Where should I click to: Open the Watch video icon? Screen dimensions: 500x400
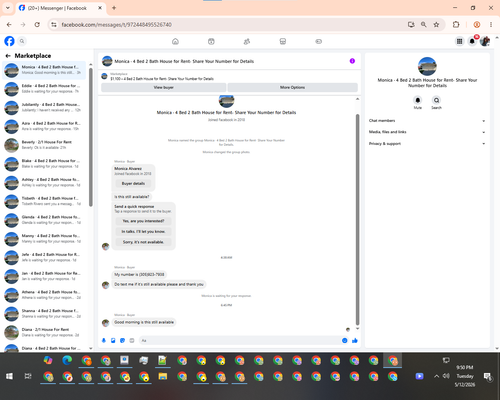[211, 41]
